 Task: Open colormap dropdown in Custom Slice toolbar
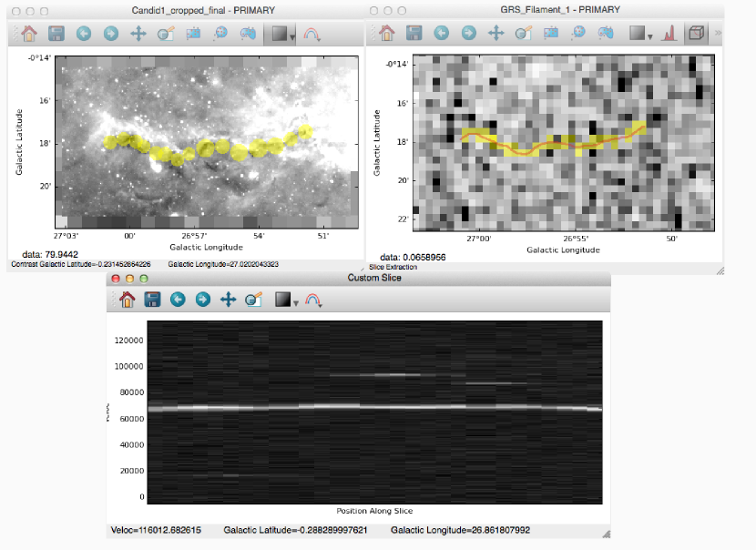coord(312,299)
